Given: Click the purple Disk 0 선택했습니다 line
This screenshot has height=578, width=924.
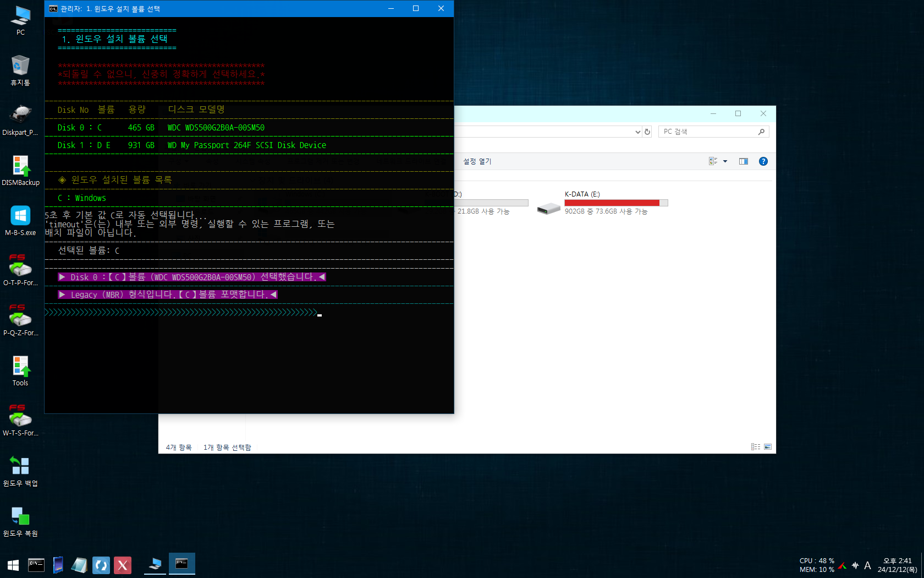Looking at the screenshot, I should 192,277.
